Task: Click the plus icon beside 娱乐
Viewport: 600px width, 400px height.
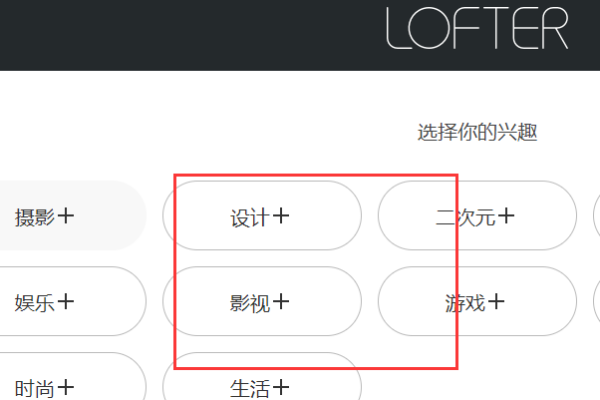Action: pyautogui.click(x=66, y=301)
